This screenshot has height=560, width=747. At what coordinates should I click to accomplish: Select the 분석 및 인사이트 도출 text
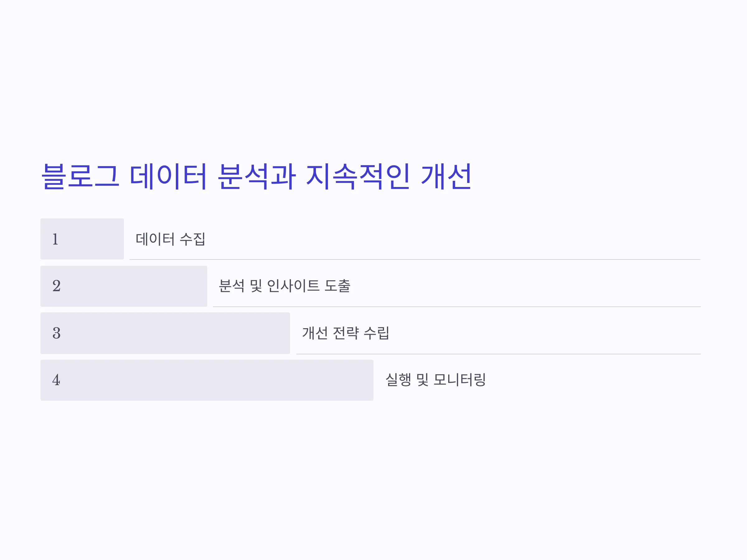point(285,286)
